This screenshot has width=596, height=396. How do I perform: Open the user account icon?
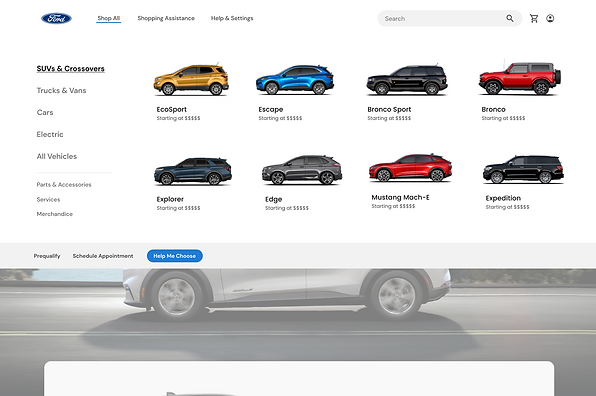(550, 18)
